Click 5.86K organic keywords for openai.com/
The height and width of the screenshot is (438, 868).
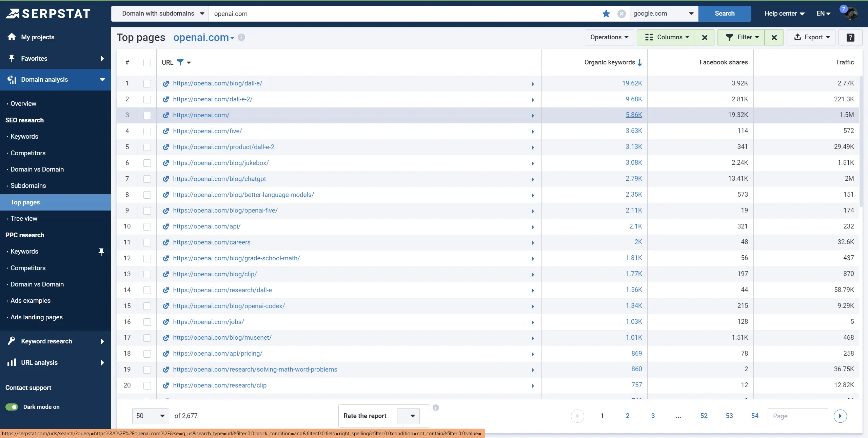click(634, 115)
